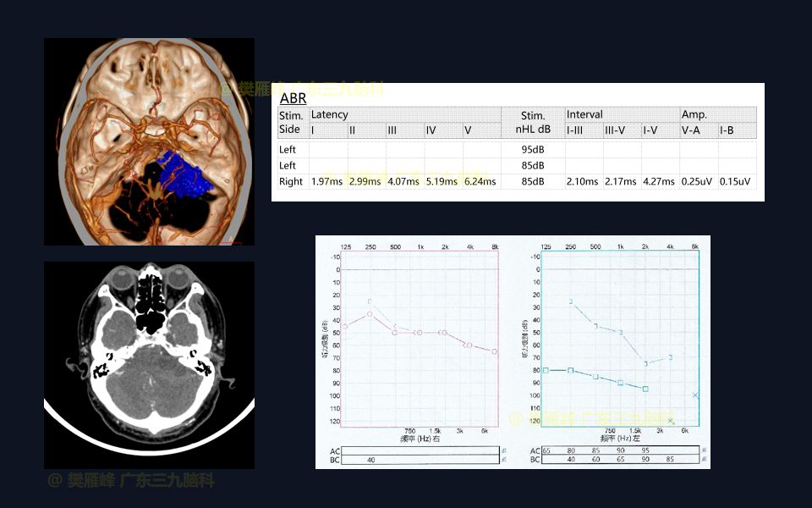Image resolution: width=812 pixels, height=508 pixels.
Task: Click circle marker at 8k on right audiogram
Action: click(494, 351)
